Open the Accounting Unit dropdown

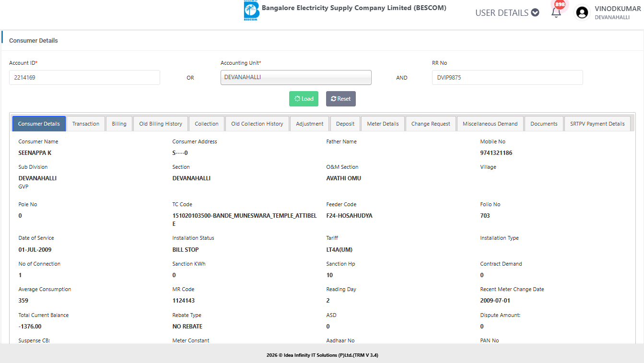pos(296,77)
